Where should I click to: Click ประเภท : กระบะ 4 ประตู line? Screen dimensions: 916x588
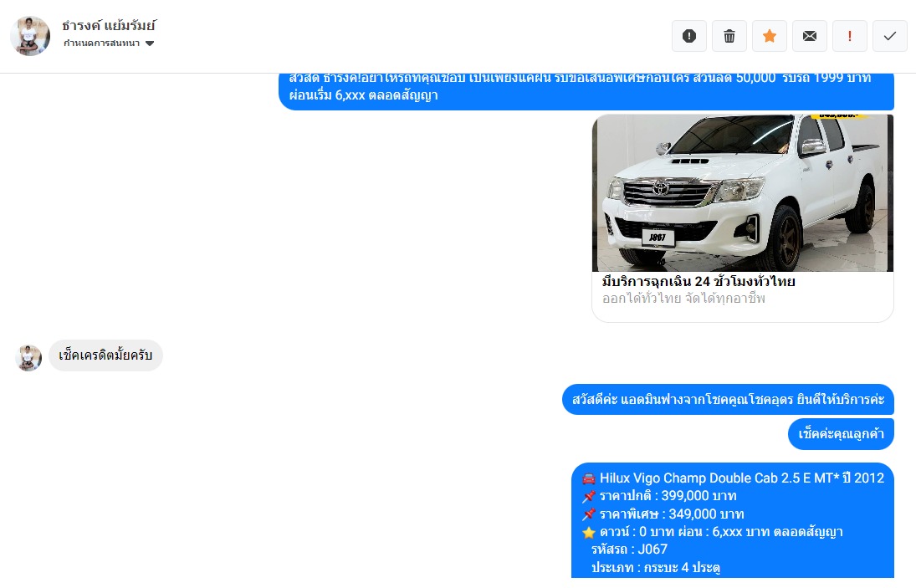pyautogui.click(x=656, y=568)
